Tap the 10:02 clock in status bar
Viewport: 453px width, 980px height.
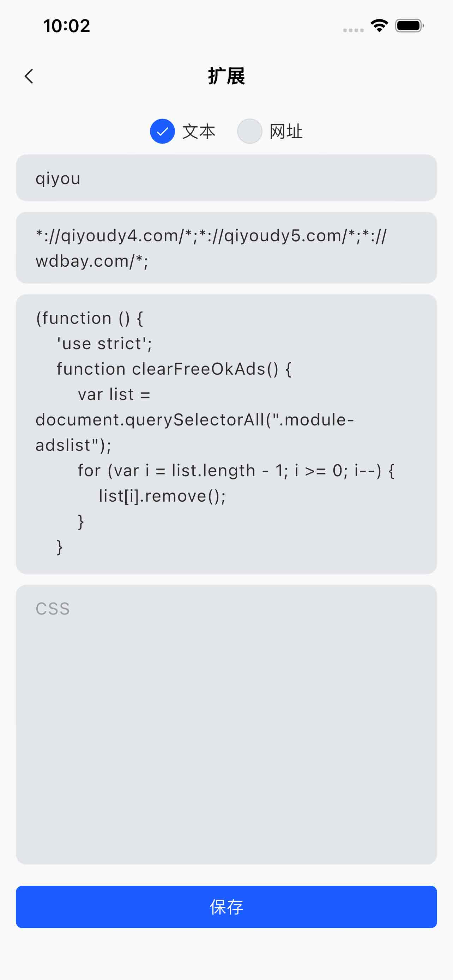pos(67,26)
